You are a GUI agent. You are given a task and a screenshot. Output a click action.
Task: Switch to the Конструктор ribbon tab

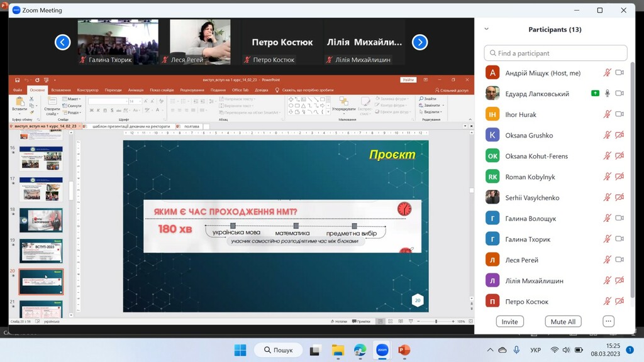87,90
